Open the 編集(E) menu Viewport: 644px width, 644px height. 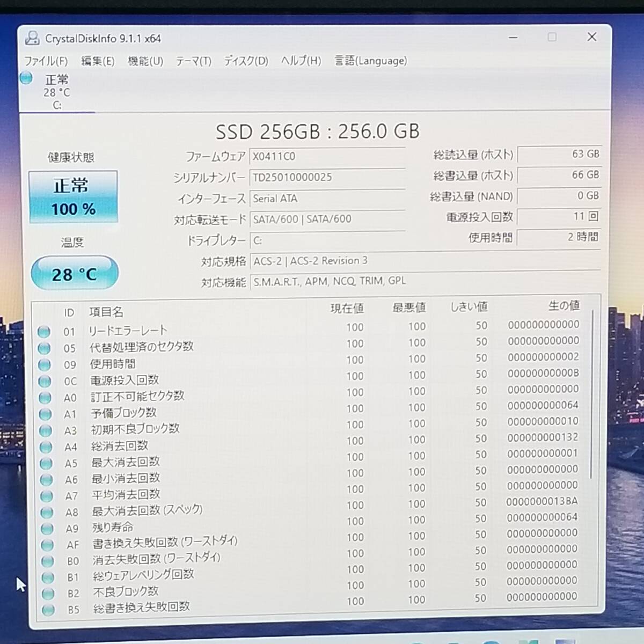click(x=98, y=61)
